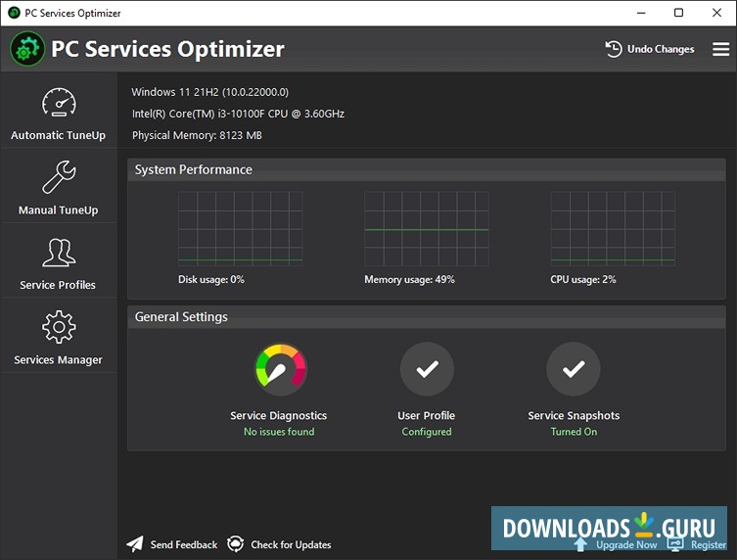Click the Upgrade Now arrow icon

pyautogui.click(x=581, y=544)
